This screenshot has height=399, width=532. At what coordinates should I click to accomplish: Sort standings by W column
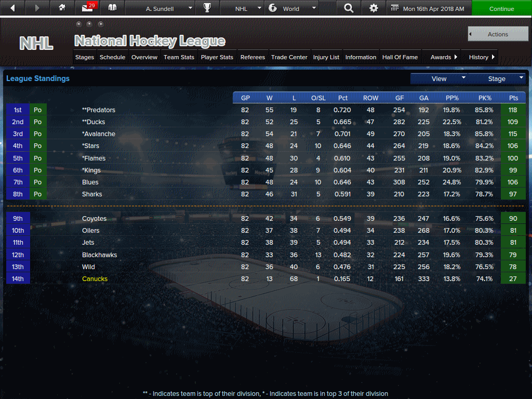click(270, 98)
